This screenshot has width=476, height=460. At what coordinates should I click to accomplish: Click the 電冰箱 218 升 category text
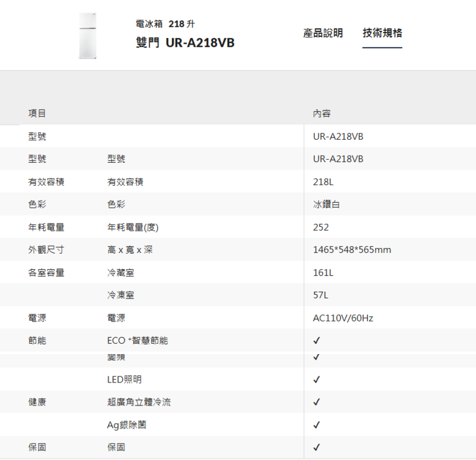point(165,24)
